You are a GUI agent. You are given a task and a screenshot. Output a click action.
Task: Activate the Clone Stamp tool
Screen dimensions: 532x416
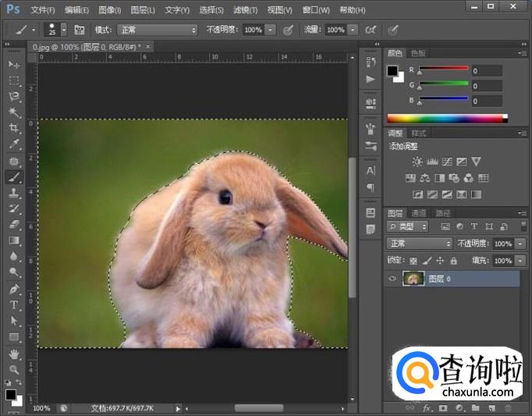coord(13,193)
